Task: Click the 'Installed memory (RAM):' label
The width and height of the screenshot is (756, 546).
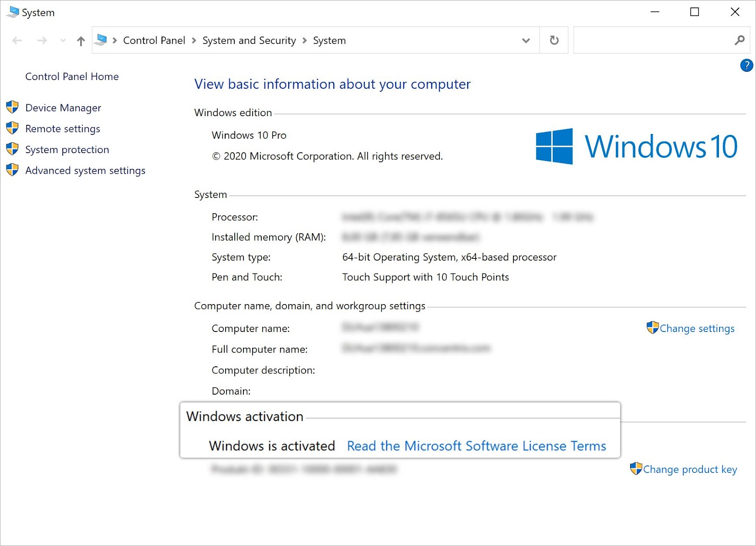Action: point(269,237)
